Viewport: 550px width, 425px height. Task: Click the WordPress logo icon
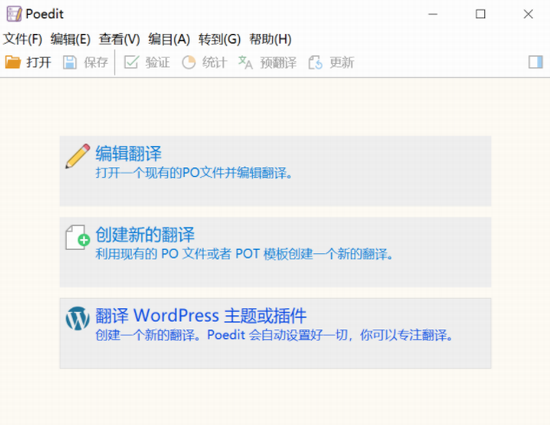(x=78, y=318)
